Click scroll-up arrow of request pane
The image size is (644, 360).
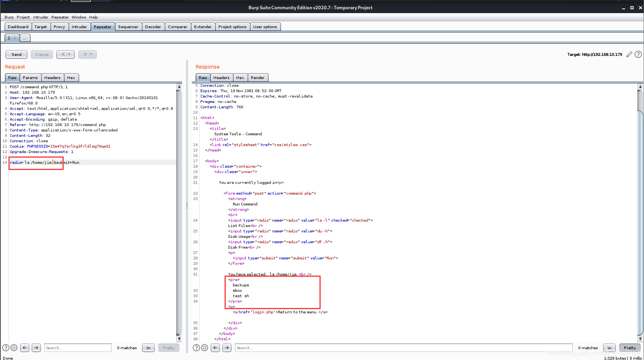179,87
